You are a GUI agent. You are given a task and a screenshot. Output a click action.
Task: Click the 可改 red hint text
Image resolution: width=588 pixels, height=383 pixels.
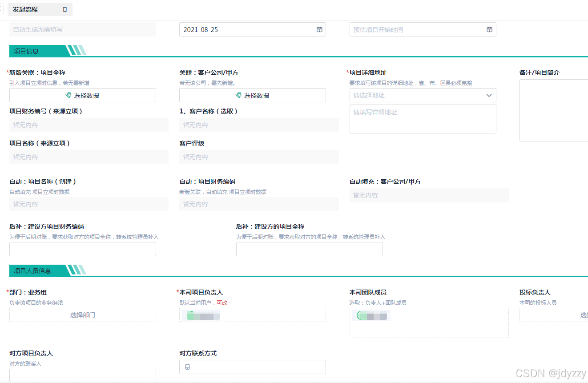pos(222,302)
